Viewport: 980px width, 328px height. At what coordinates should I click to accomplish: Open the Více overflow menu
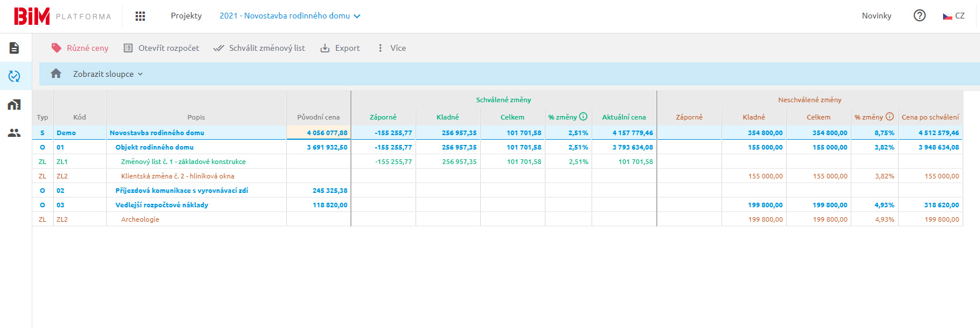click(x=391, y=48)
